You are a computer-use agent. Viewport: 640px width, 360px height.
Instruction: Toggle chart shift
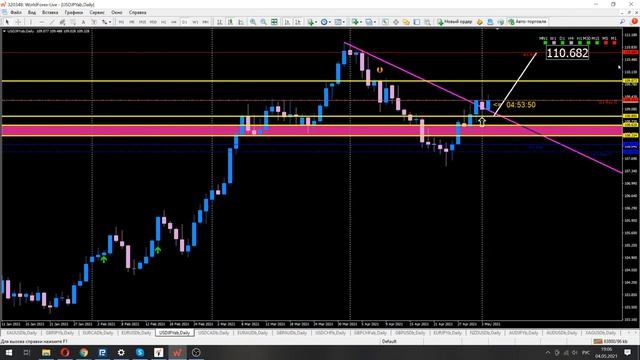click(298, 22)
